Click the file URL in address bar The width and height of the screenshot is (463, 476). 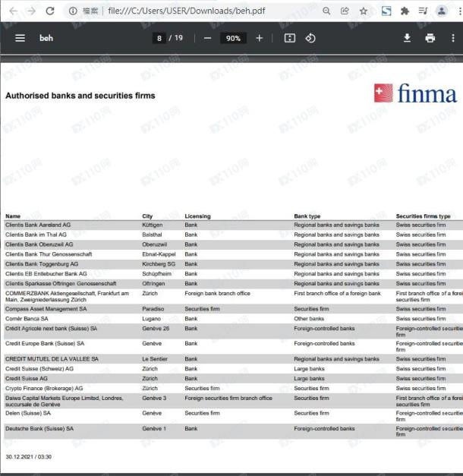coord(187,11)
